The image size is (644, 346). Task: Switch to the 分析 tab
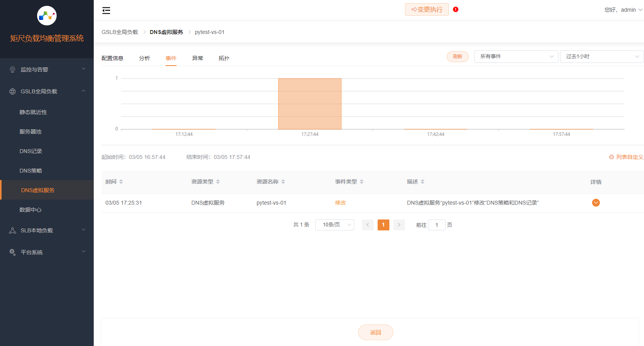[x=144, y=58]
